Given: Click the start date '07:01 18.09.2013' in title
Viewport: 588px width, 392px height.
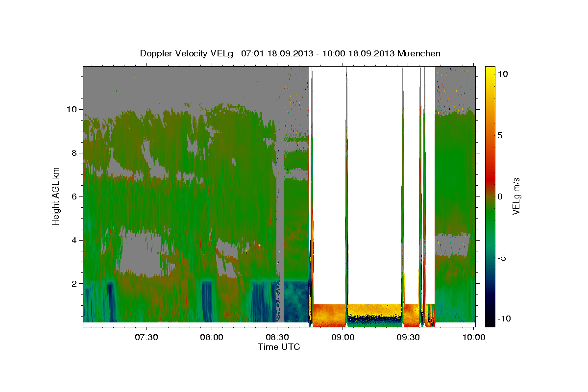Looking at the screenshot, I should (x=276, y=53).
